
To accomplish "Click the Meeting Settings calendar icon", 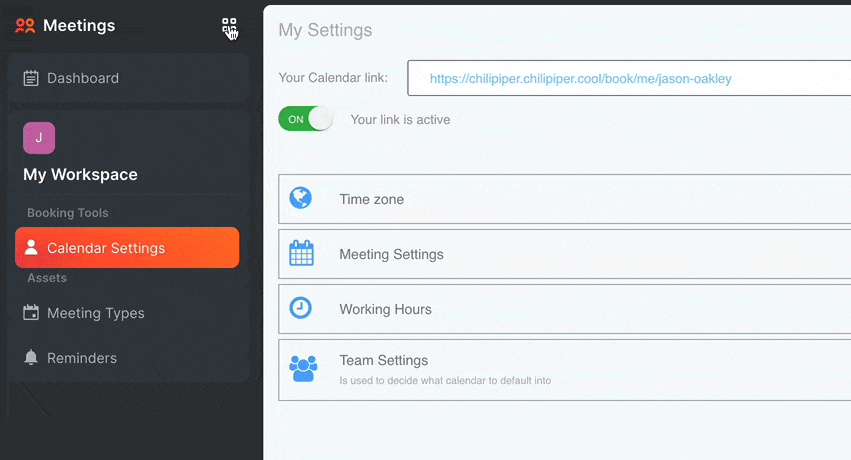I will tap(301, 253).
